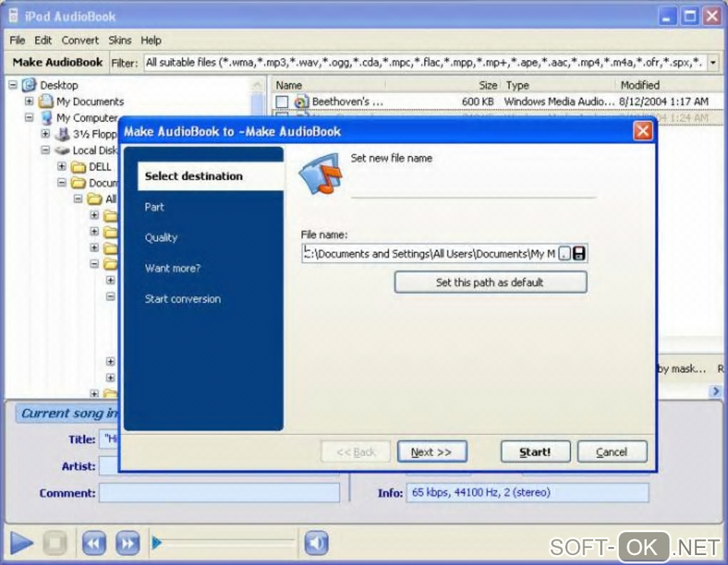Open the Convert menu
This screenshot has width=728, height=565.
(81, 41)
